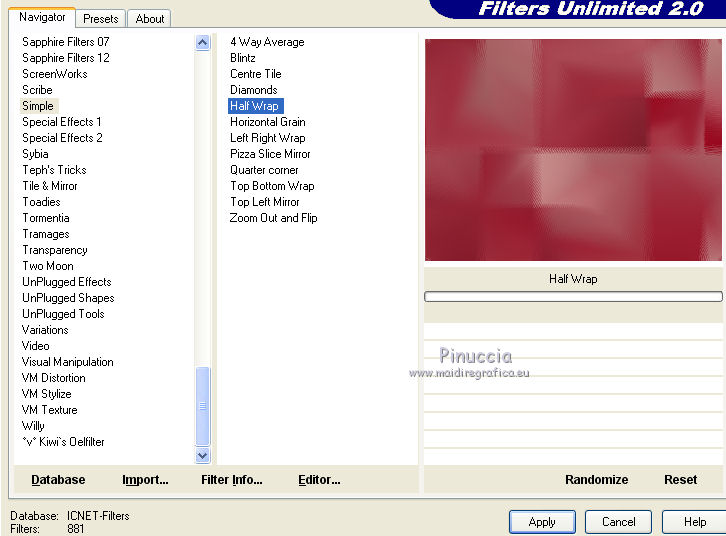Click the category list scroll down arrow
The image size is (726, 536).
(202, 455)
